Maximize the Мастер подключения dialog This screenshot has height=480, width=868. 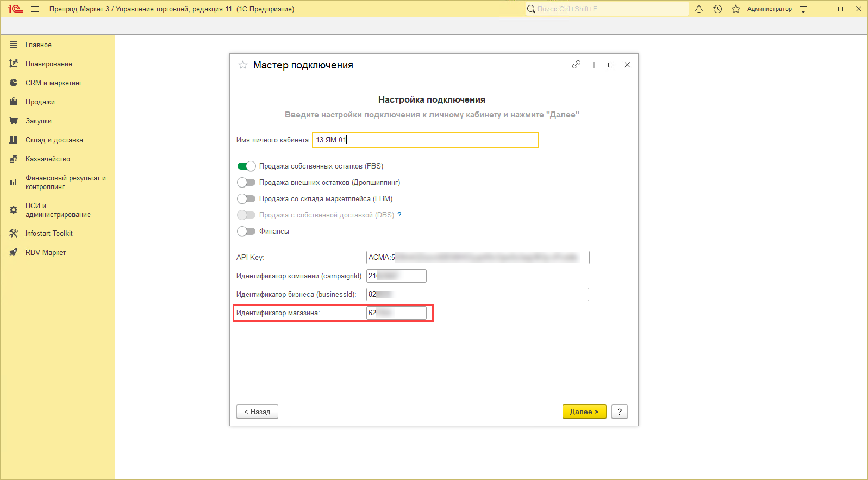click(610, 65)
